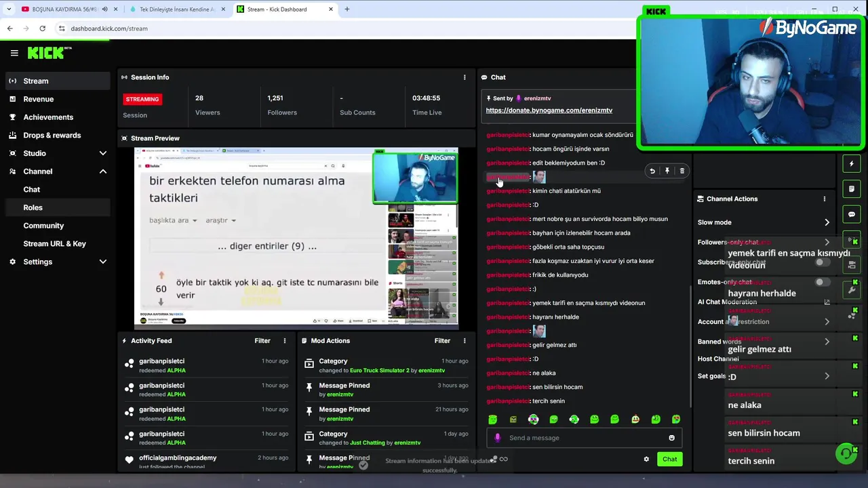Click the green headset support icon

click(x=846, y=453)
